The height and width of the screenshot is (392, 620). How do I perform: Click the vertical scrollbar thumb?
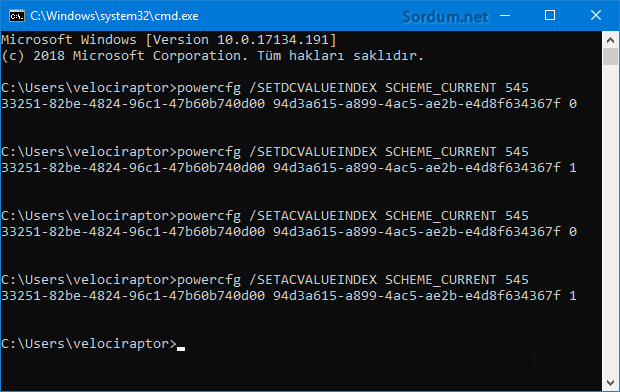pos(611,57)
